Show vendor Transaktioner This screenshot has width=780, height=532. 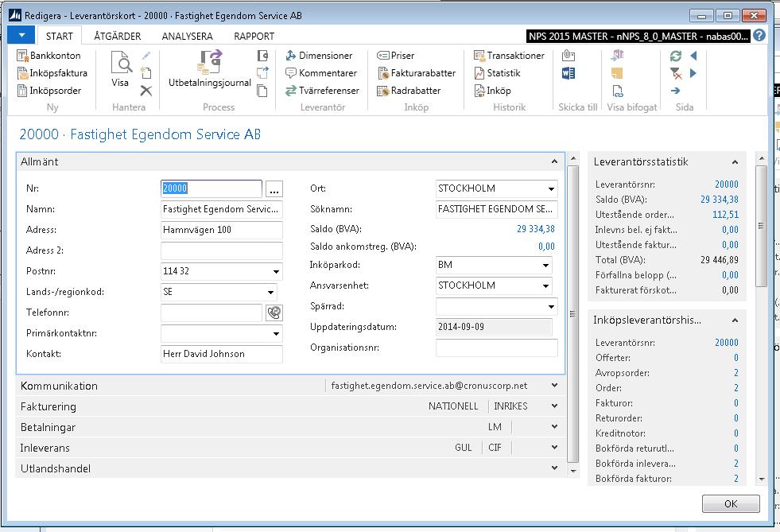point(509,55)
